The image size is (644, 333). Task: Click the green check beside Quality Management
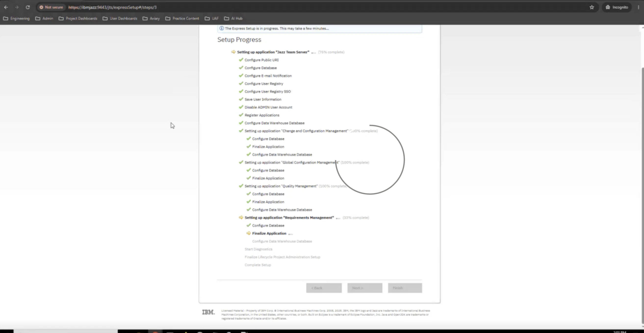coord(241,186)
